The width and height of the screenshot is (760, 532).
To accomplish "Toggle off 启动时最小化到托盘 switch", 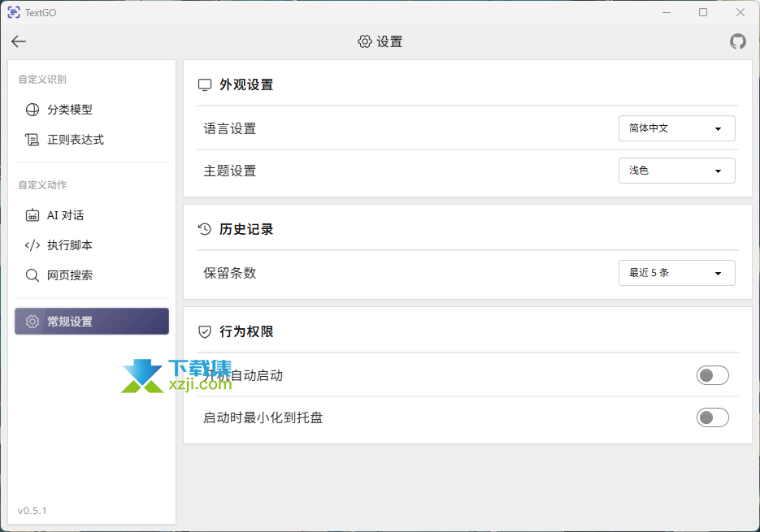I will (713, 417).
